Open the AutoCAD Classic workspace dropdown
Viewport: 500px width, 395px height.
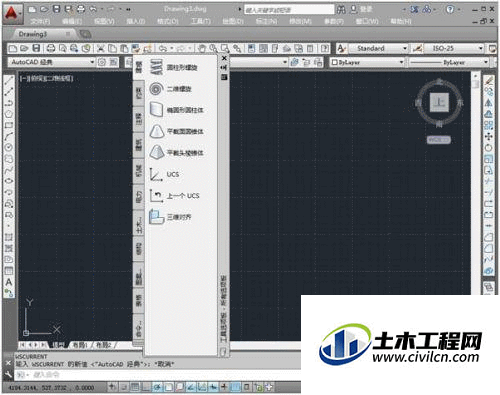pos(52,62)
